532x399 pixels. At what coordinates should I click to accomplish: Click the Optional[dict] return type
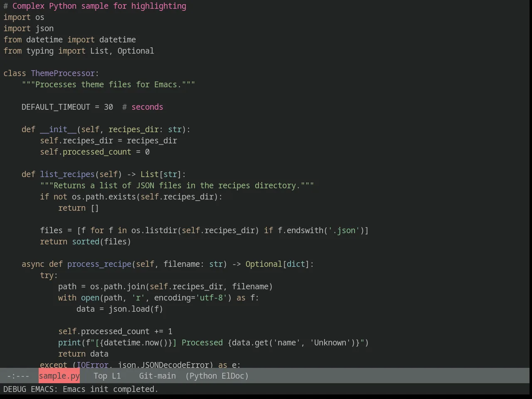277,264
